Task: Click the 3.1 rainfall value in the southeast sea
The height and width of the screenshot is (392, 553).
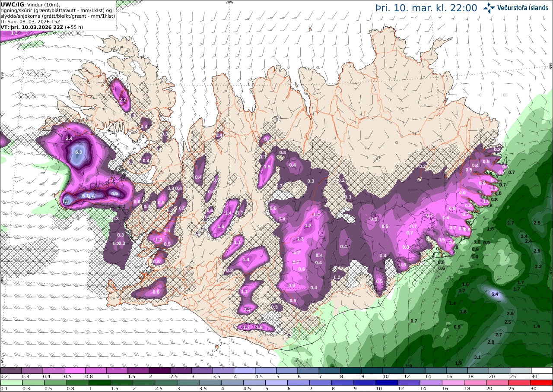Action: click(477, 357)
